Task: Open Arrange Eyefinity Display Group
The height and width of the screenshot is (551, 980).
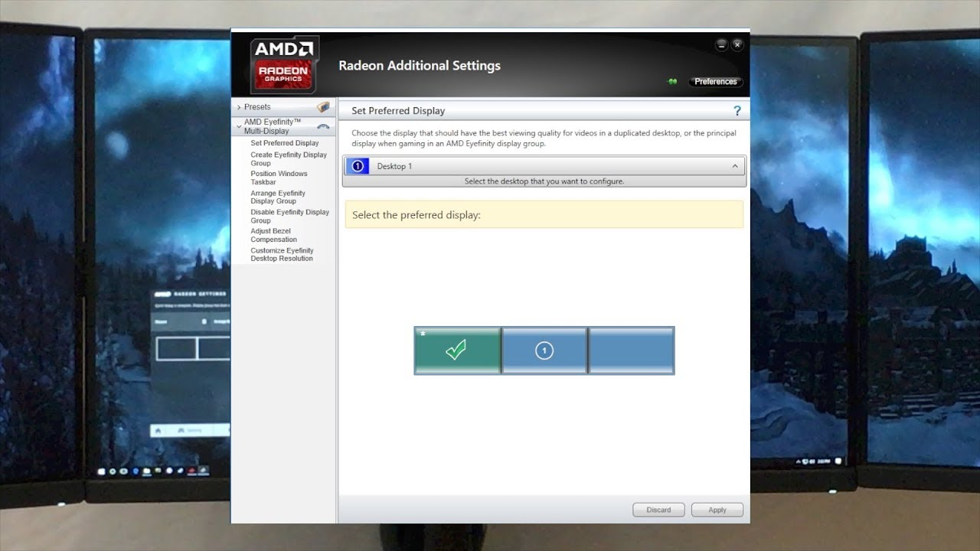Action: (277, 197)
